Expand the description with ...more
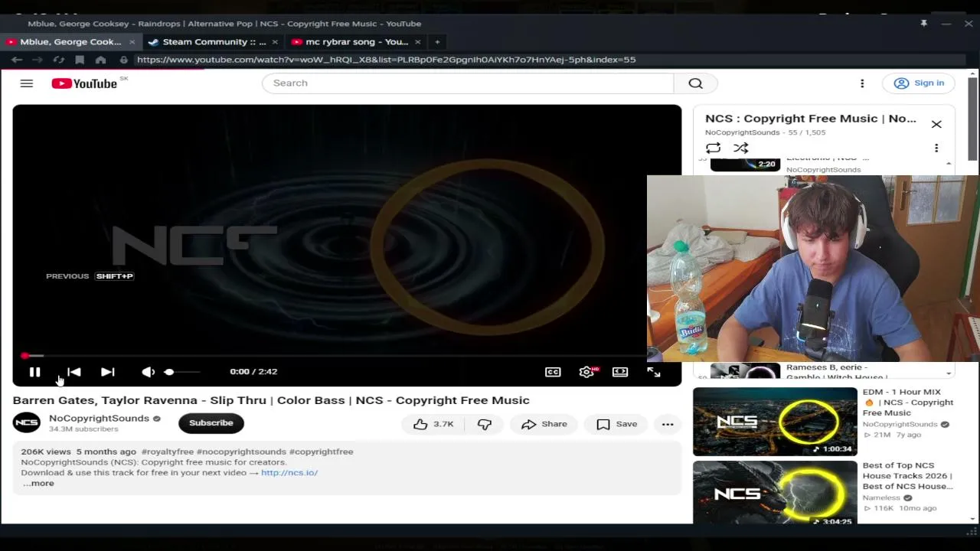Viewport: 980px width, 551px height. pos(38,484)
